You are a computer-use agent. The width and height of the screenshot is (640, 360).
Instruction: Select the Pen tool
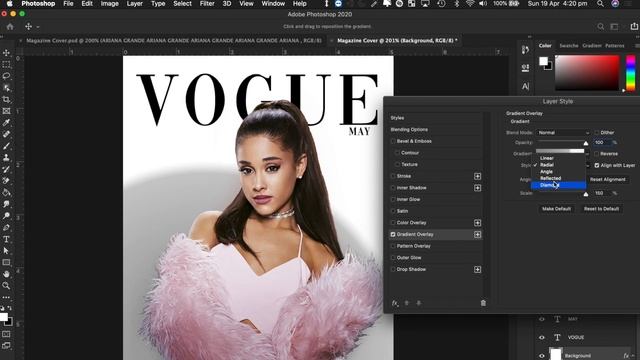(x=6, y=227)
